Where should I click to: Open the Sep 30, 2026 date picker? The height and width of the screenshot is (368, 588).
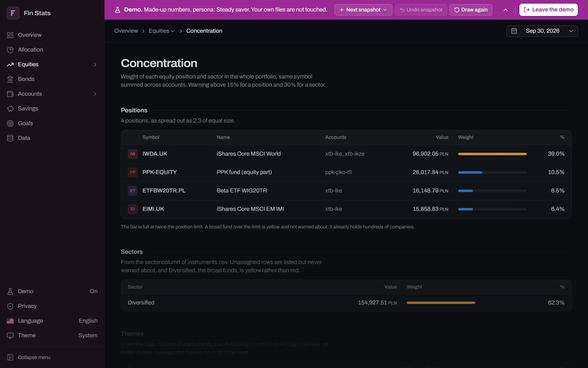(x=542, y=31)
